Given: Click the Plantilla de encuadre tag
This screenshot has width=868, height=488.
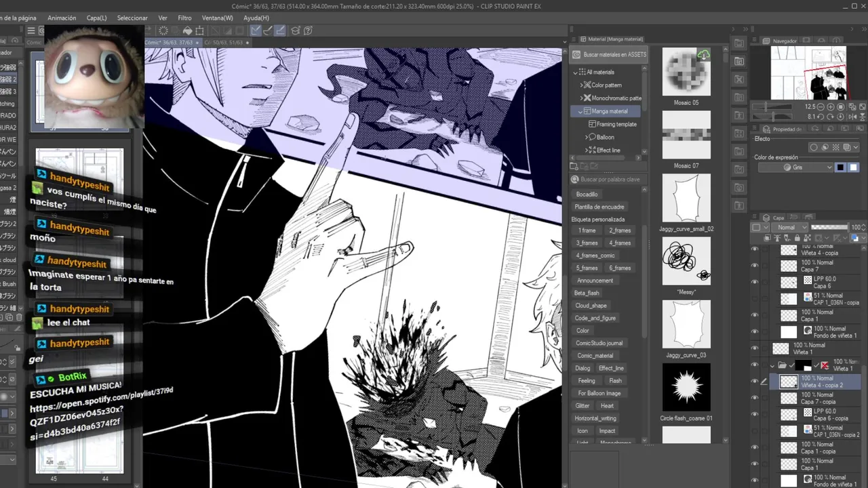Looking at the screenshot, I should pos(599,207).
